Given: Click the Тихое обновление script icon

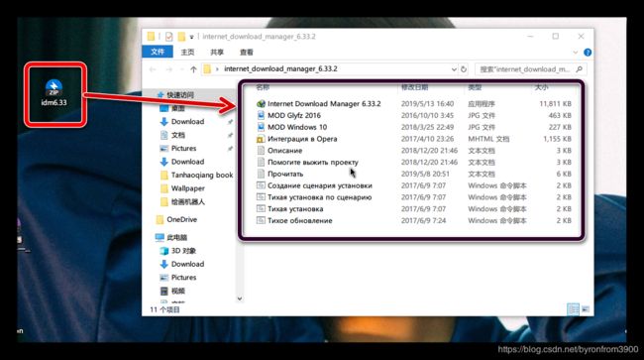Looking at the screenshot, I should point(261,221).
